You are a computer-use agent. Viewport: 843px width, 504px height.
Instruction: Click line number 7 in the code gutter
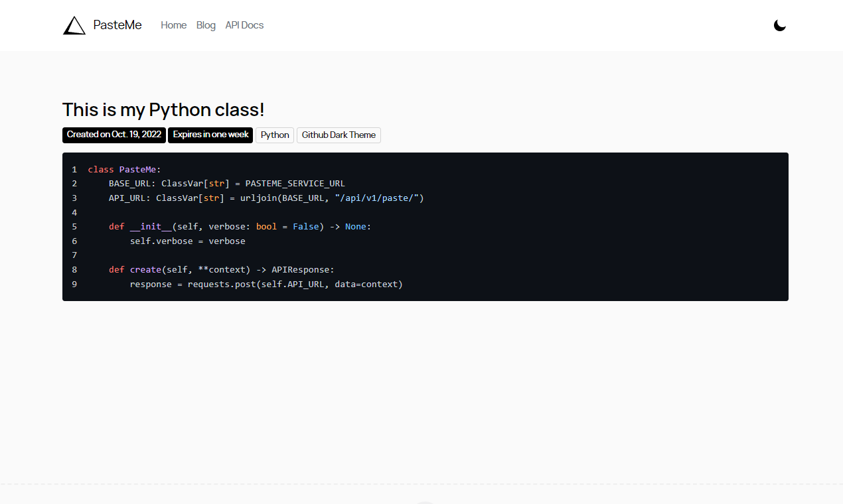tap(74, 255)
